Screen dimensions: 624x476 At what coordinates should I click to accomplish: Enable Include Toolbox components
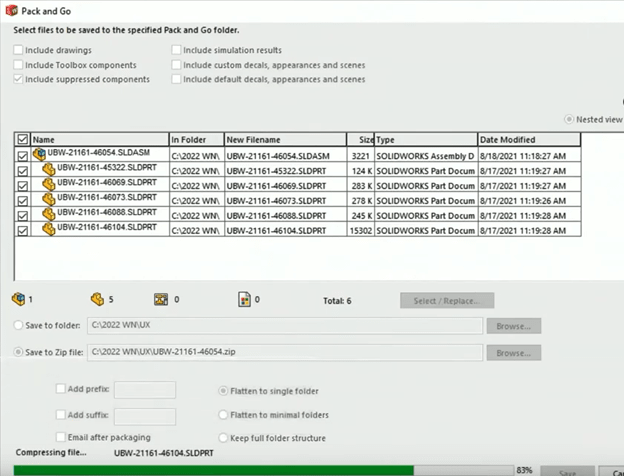pos(18,64)
